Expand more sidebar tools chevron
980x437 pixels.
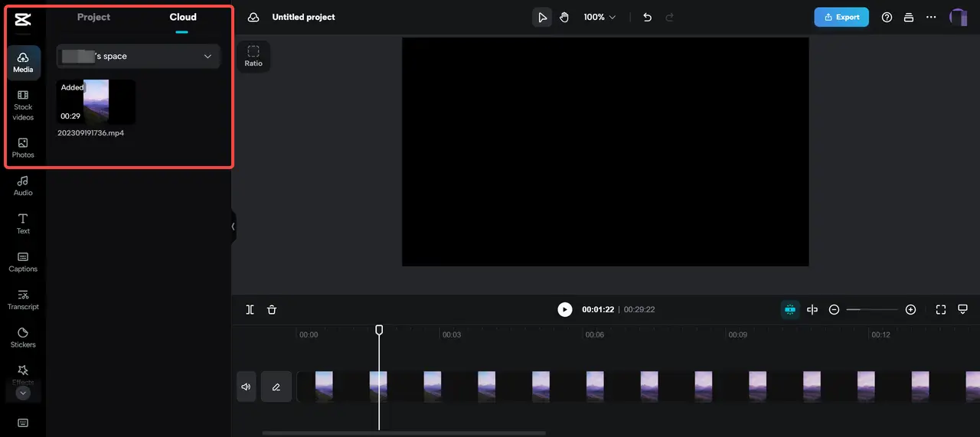(23, 393)
